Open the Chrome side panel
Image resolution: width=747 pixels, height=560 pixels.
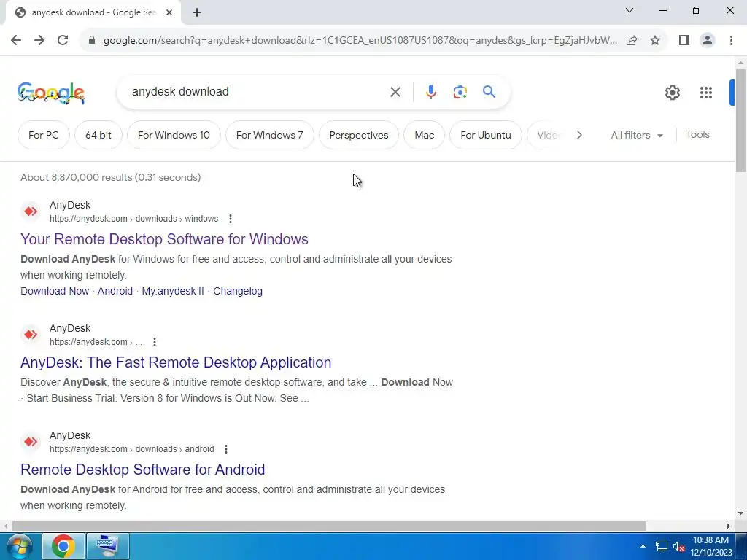click(x=684, y=41)
